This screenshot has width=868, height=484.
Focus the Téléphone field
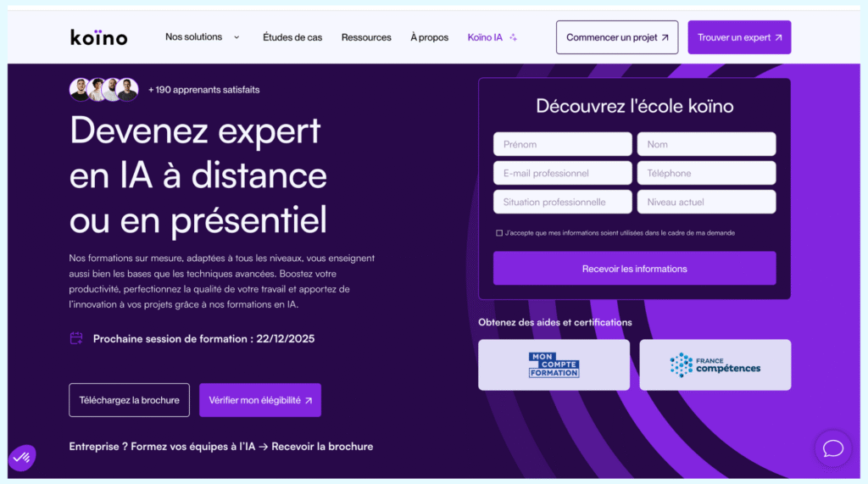point(706,173)
